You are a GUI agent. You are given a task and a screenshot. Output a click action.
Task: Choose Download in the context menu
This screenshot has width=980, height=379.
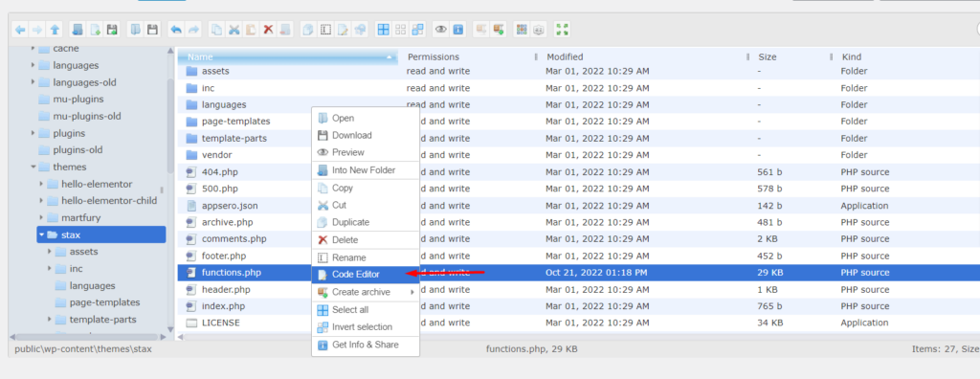coord(365,135)
